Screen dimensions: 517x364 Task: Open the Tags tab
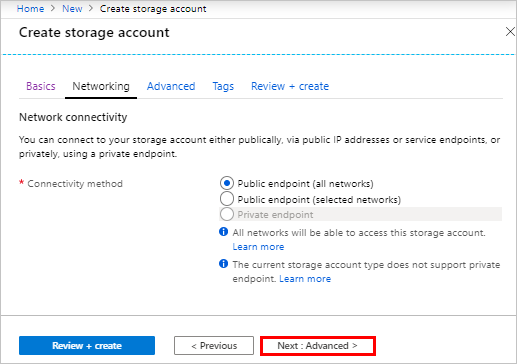point(223,86)
